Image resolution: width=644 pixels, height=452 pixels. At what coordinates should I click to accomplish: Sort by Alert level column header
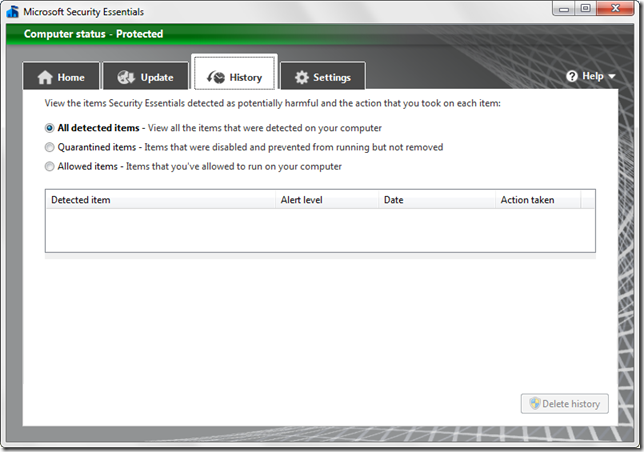(x=327, y=200)
